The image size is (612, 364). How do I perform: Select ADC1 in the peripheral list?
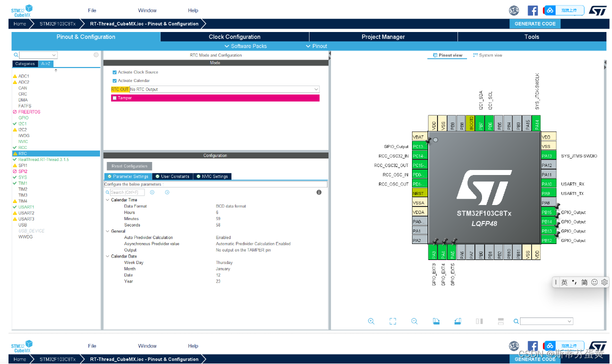pos(24,76)
